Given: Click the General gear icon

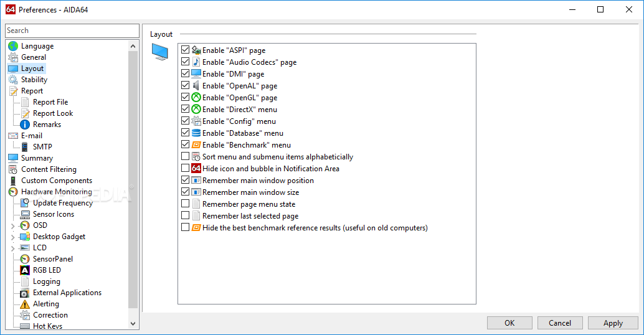Looking at the screenshot, I should tap(13, 57).
